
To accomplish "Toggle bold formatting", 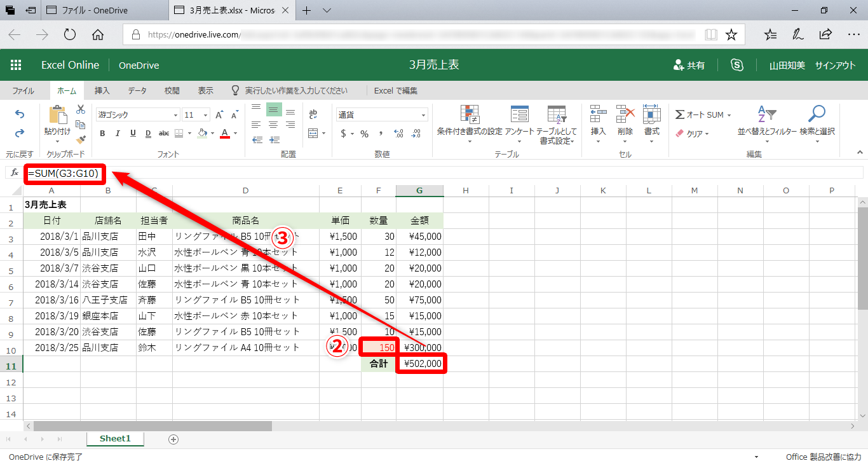I will [x=101, y=134].
